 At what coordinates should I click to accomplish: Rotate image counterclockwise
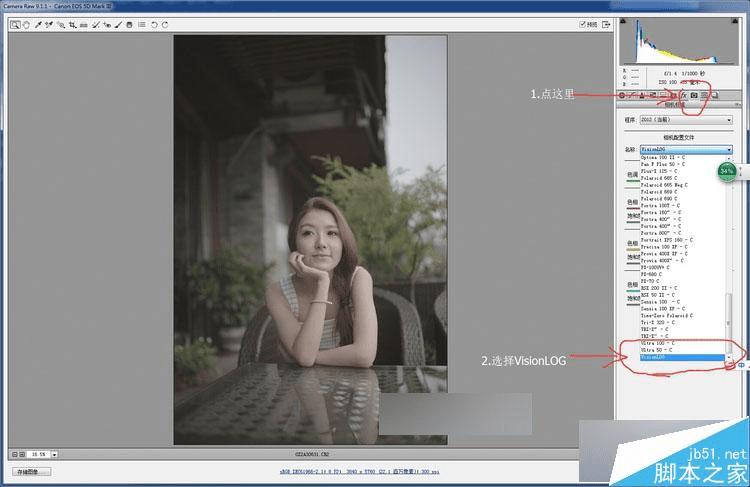[154, 25]
